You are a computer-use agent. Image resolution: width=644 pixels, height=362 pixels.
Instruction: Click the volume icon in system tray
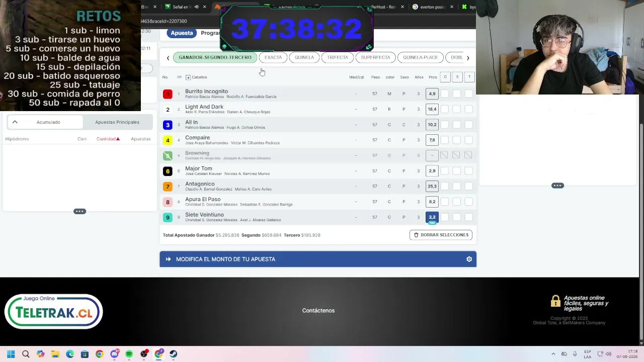pyautogui.click(x=608, y=354)
